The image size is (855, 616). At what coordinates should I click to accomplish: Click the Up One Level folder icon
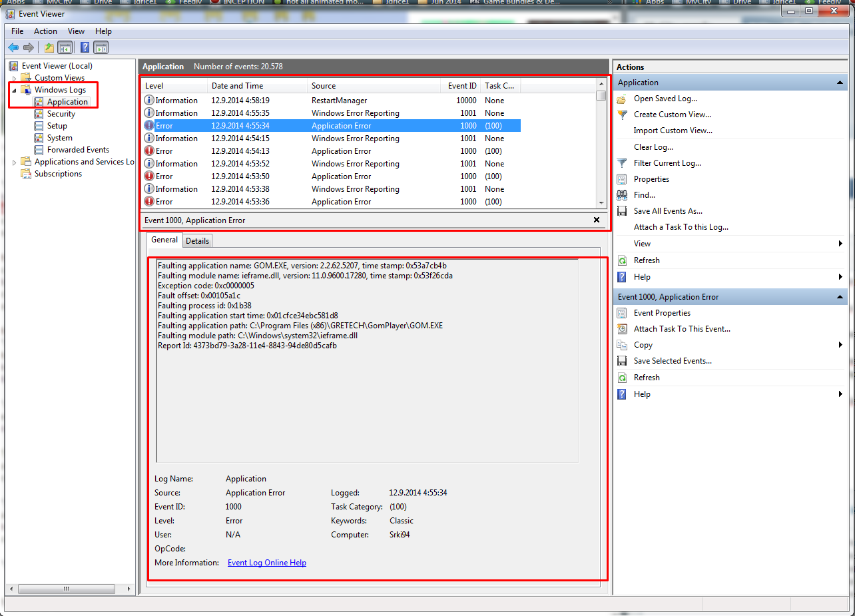(x=49, y=47)
